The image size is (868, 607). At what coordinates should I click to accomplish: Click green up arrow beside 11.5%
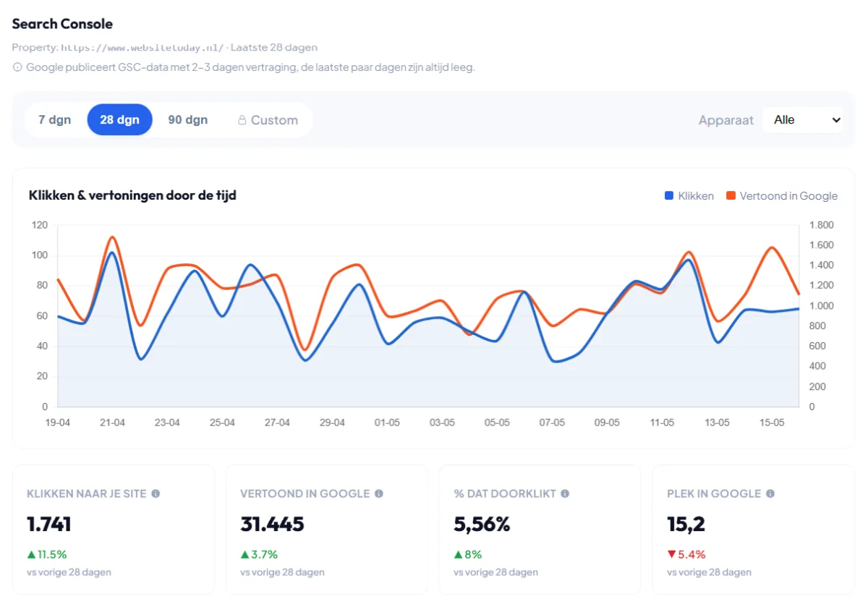pyautogui.click(x=31, y=555)
